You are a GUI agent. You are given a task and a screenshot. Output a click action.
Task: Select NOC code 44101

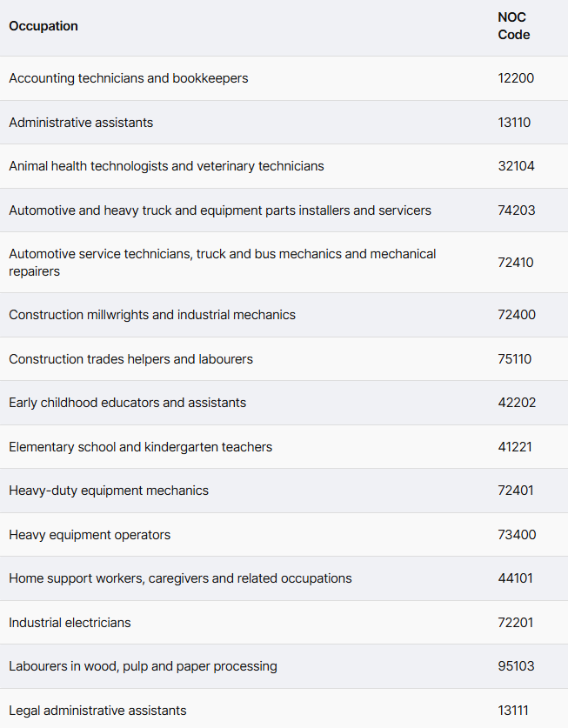(516, 578)
